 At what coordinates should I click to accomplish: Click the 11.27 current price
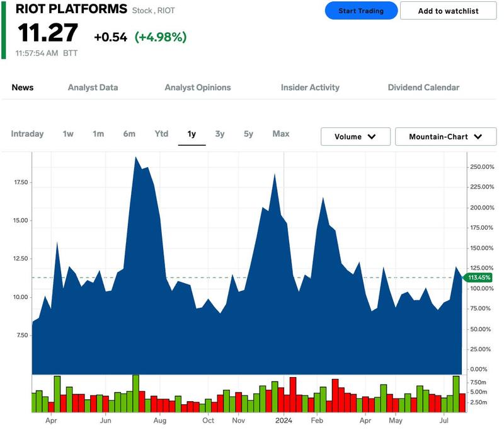point(48,33)
